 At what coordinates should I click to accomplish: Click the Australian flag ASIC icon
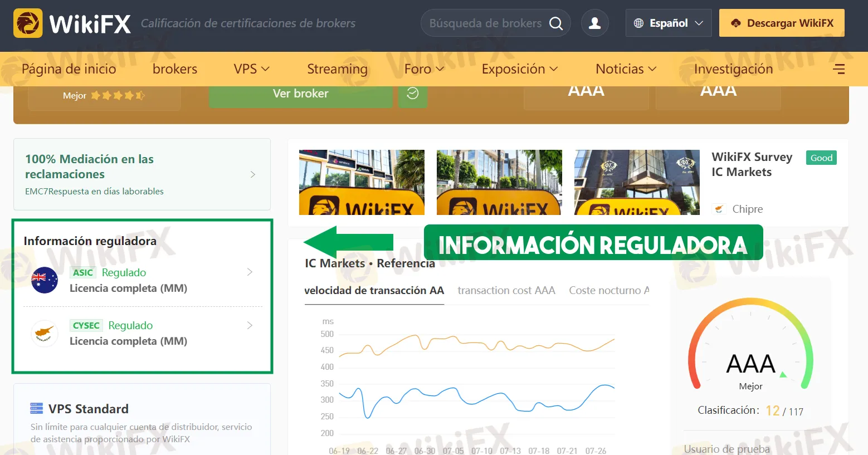pyautogui.click(x=45, y=280)
